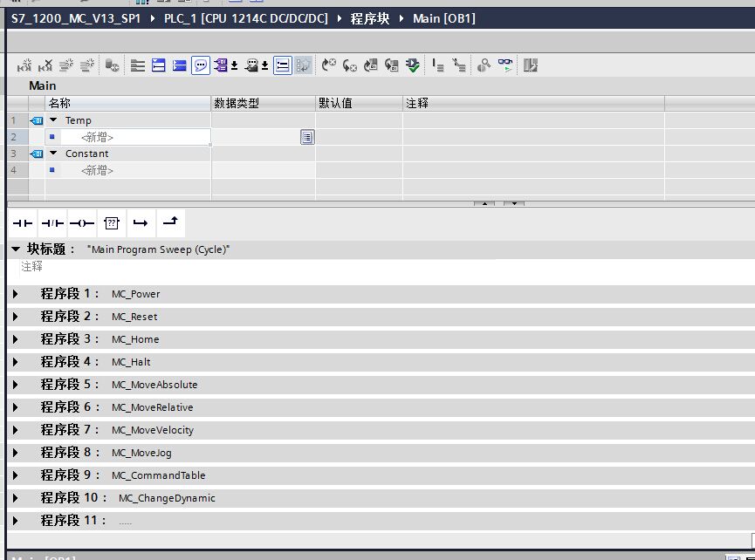Click the Add row toolbar icon

[87, 65]
